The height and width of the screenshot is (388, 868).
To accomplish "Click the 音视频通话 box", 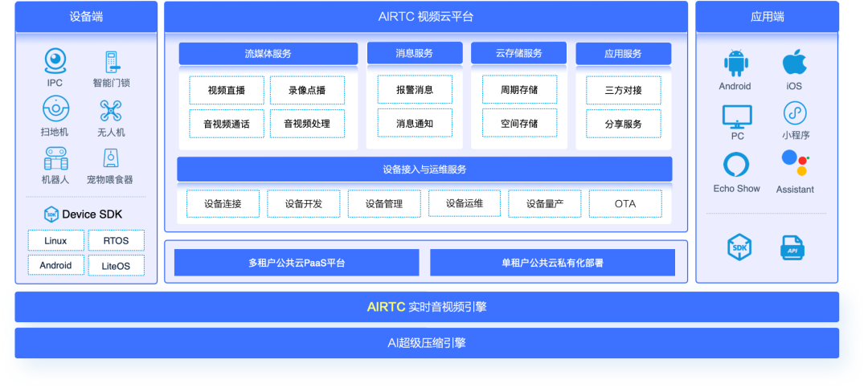I will (x=227, y=124).
